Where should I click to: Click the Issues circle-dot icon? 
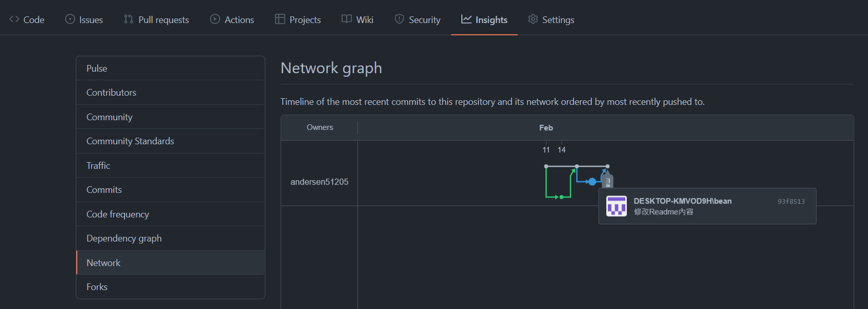click(x=70, y=19)
